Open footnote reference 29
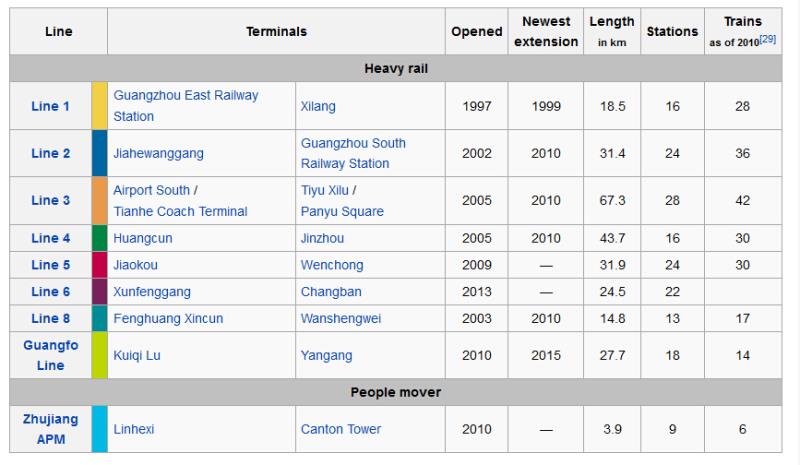Viewport: 800px width, 465px height. (x=768, y=39)
